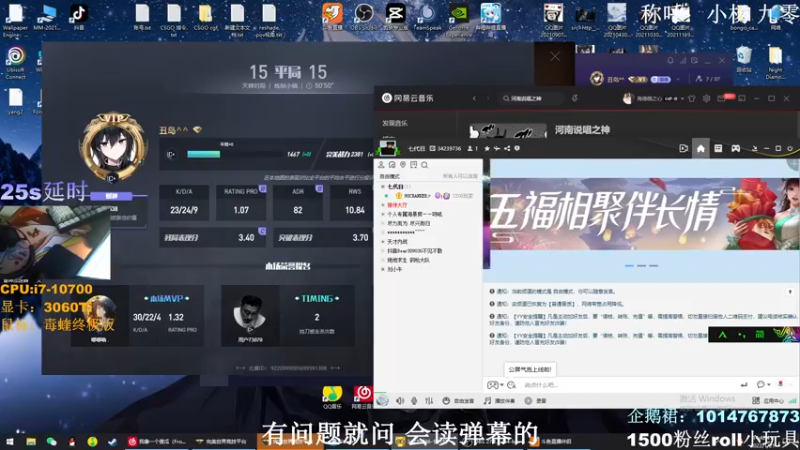Image resolution: width=800 pixels, height=450 pixels.
Task: Open the YY channel list-panel tab icon
Action: (718, 148)
